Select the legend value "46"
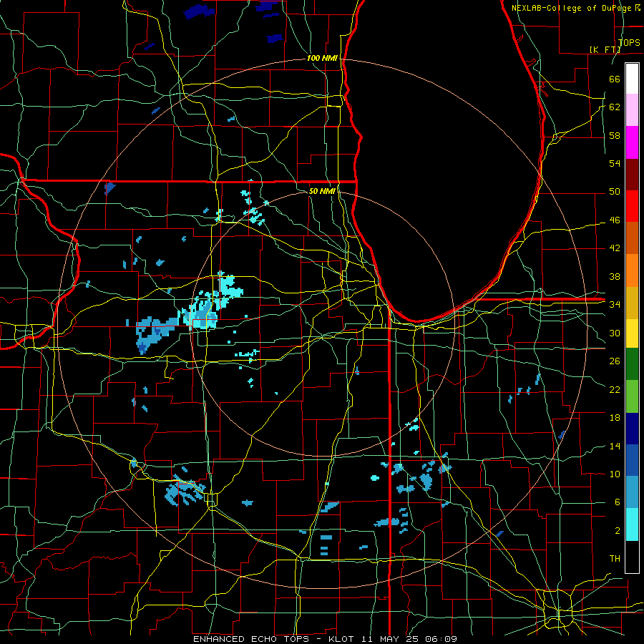The height and width of the screenshot is (644, 644). [615, 220]
